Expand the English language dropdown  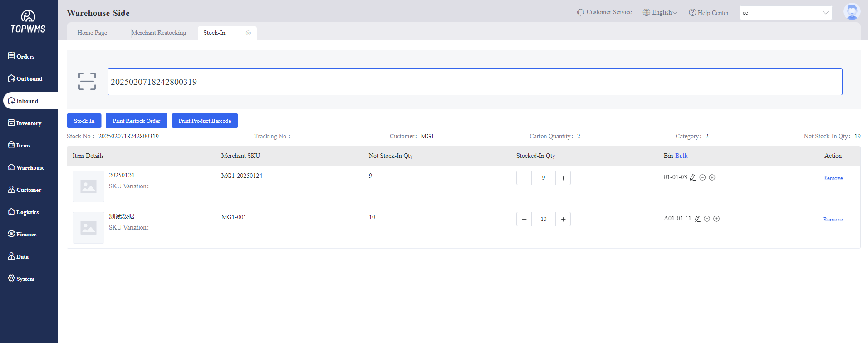[x=660, y=13]
